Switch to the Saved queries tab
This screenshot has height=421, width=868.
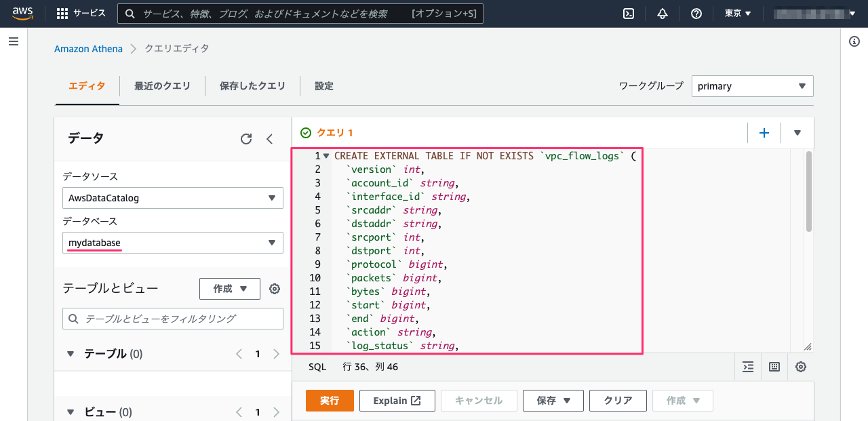tap(252, 86)
